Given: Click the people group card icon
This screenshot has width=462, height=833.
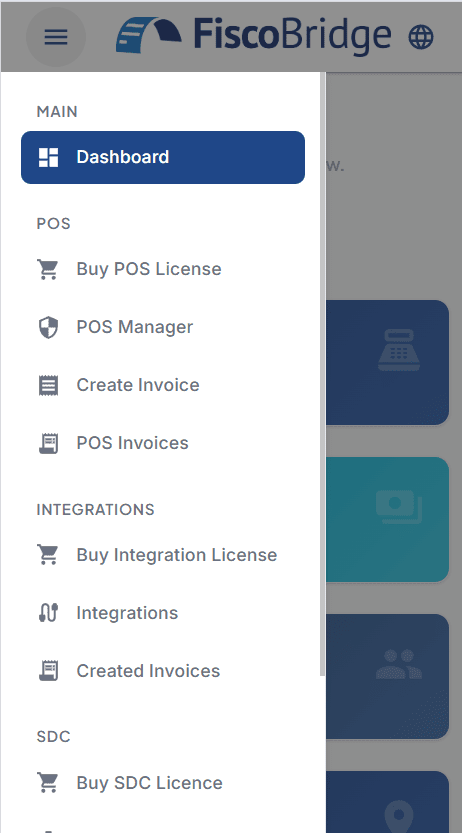Looking at the screenshot, I should pyautogui.click(x=399, y=664).
